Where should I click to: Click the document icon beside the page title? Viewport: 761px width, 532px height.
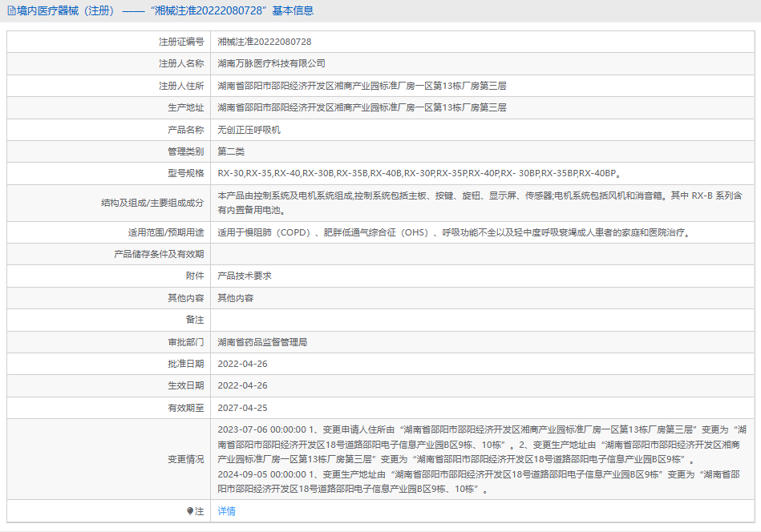pos(11,11)
